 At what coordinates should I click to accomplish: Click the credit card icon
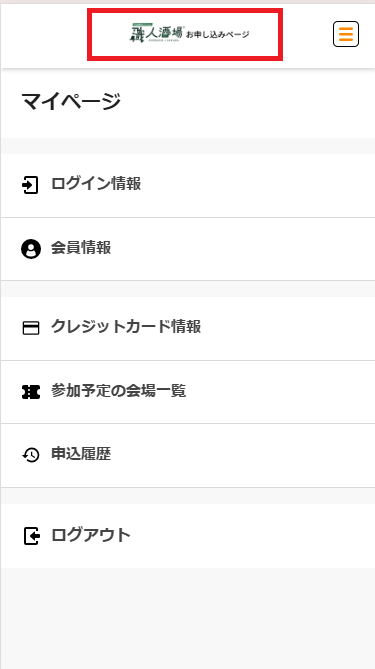pyautogui.click(x=31, y=328)
